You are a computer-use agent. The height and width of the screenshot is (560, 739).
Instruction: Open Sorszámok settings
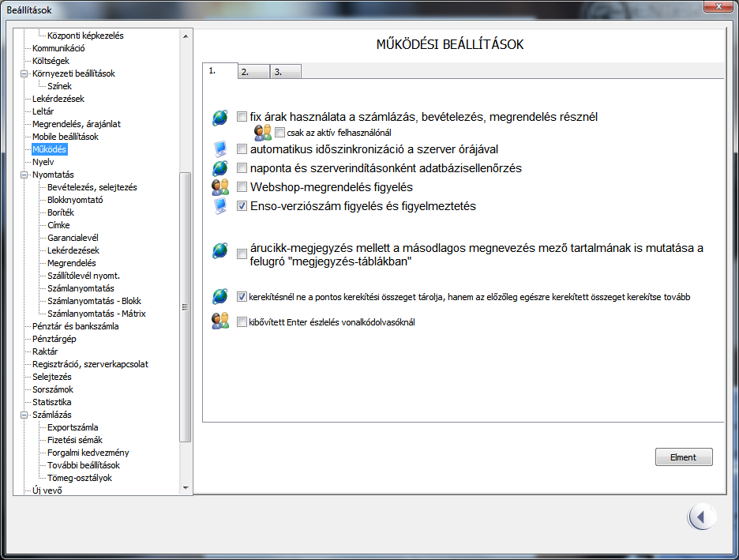pyautogui.click(x=53, y=390)
